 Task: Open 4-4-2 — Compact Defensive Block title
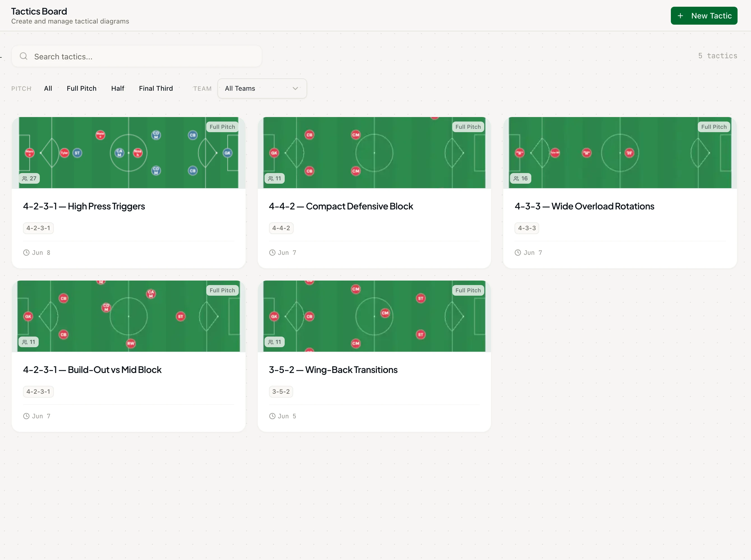341,206
